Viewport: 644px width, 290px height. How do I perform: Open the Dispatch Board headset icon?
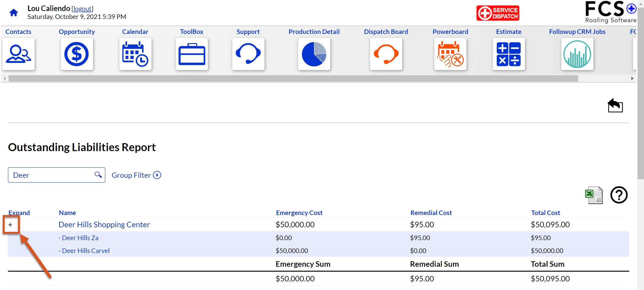pos(386,54)
